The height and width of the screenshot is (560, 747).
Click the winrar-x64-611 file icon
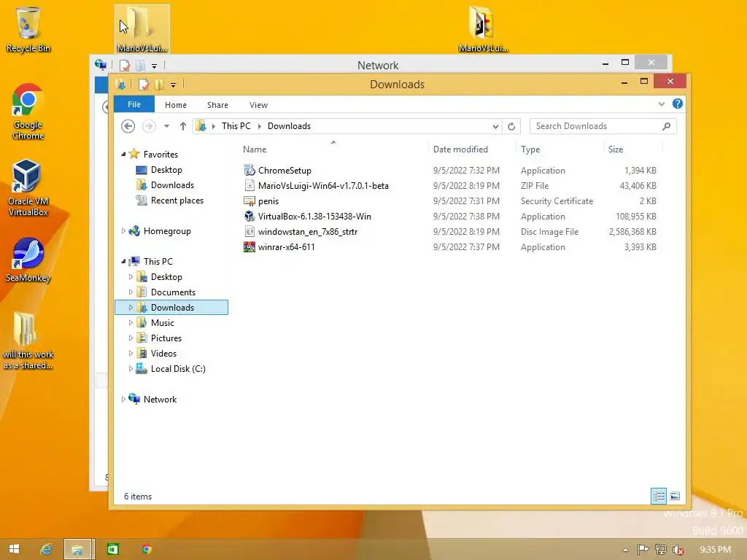[x=249, y=246]
